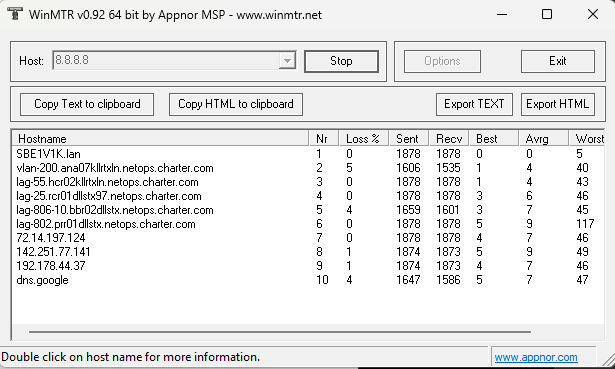Minimize the WinMTR window
615x369 pixels.
click(x=502, y=15)
